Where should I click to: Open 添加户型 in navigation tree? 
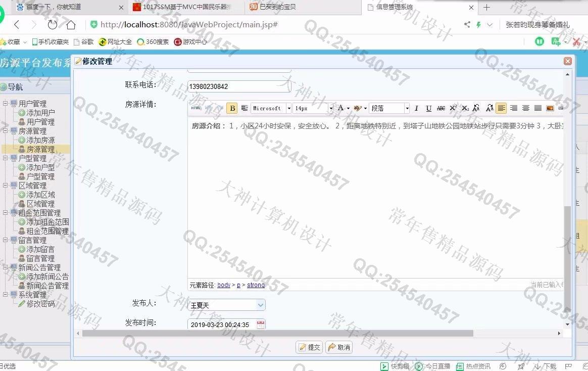(x=40, y=167)
